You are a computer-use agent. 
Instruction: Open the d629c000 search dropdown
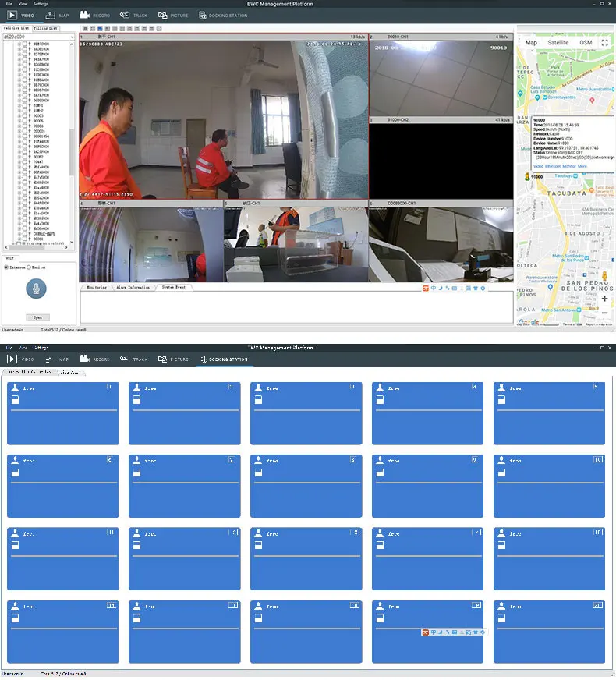(x=73, y=36)
